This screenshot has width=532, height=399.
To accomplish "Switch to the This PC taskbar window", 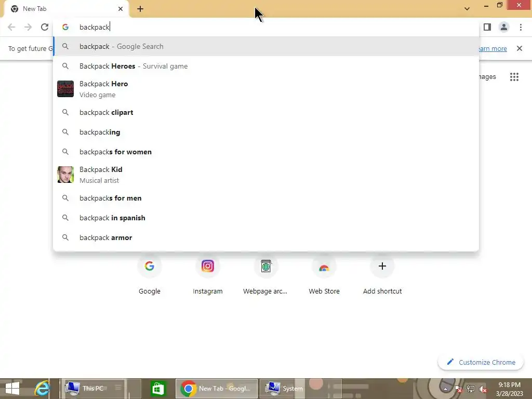I will coord(100,389).
